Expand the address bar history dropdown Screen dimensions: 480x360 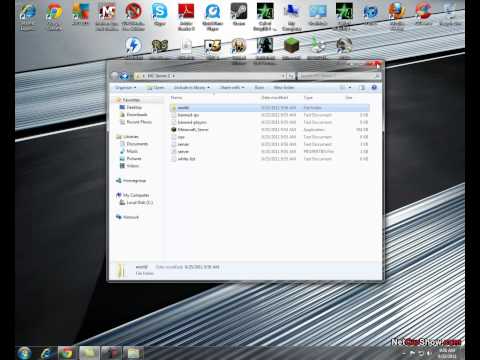(283, 76)
